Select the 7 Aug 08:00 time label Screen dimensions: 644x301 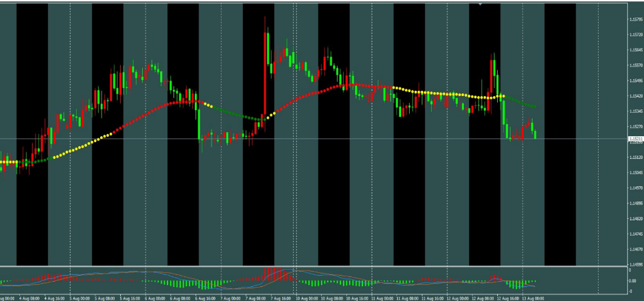coord(256,298)
